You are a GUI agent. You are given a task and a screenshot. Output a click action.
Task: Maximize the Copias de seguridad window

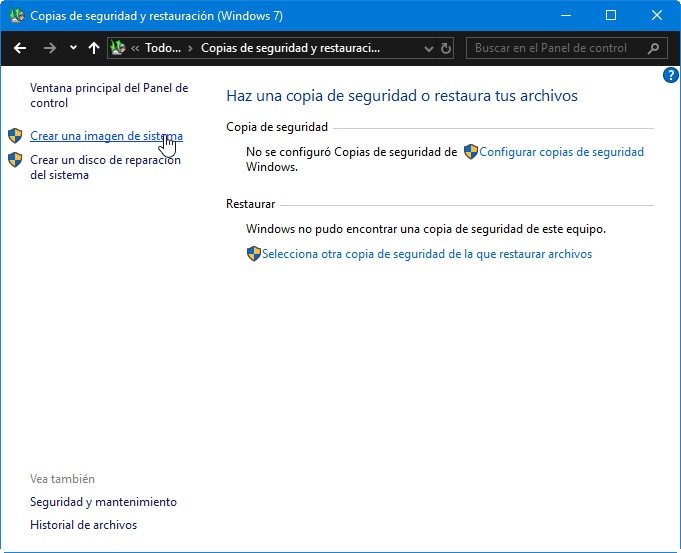tap(611, 16)
